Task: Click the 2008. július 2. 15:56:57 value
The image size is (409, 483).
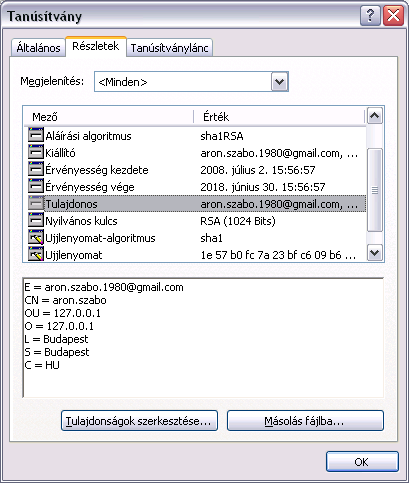Action: click(258, 170)
